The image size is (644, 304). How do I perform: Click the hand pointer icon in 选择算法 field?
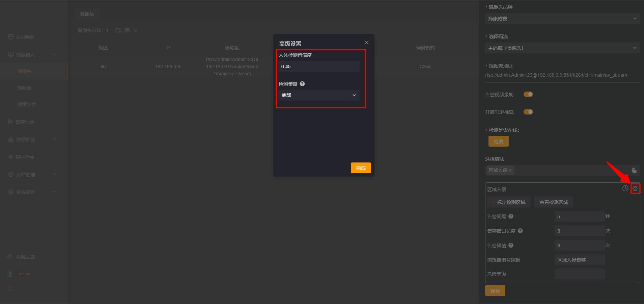634,170
